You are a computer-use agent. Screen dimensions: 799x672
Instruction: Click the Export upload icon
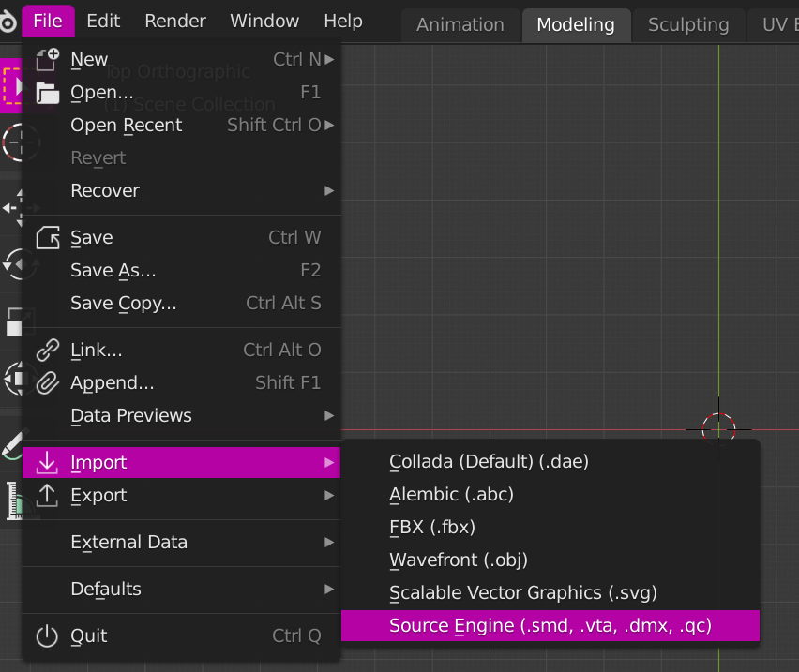pyautogui.click(x=47, y=496)
